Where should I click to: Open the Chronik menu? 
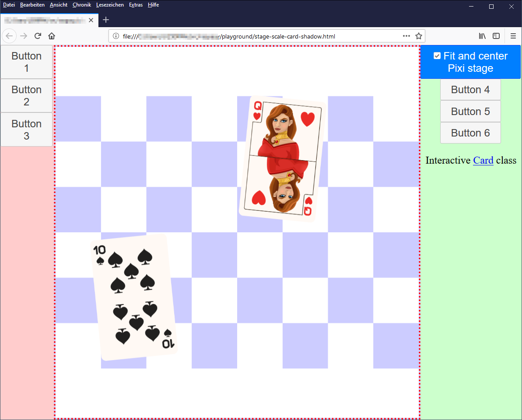[82, 5]
